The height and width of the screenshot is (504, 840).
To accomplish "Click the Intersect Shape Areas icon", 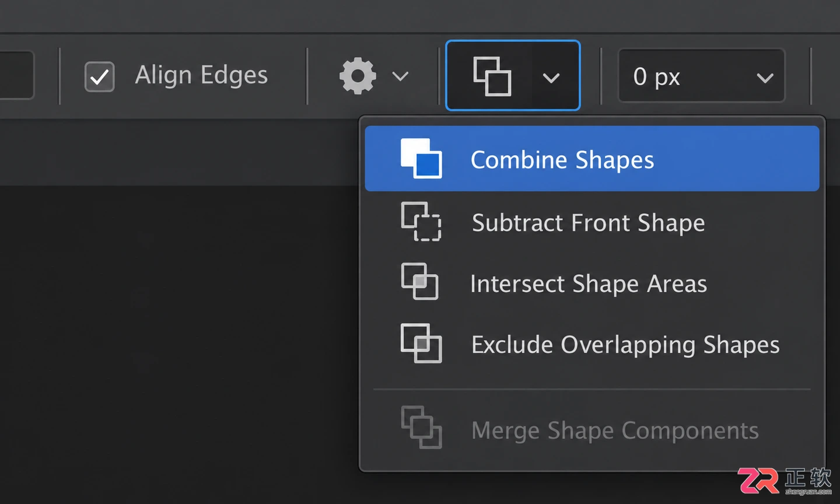I will click(420, 282).
